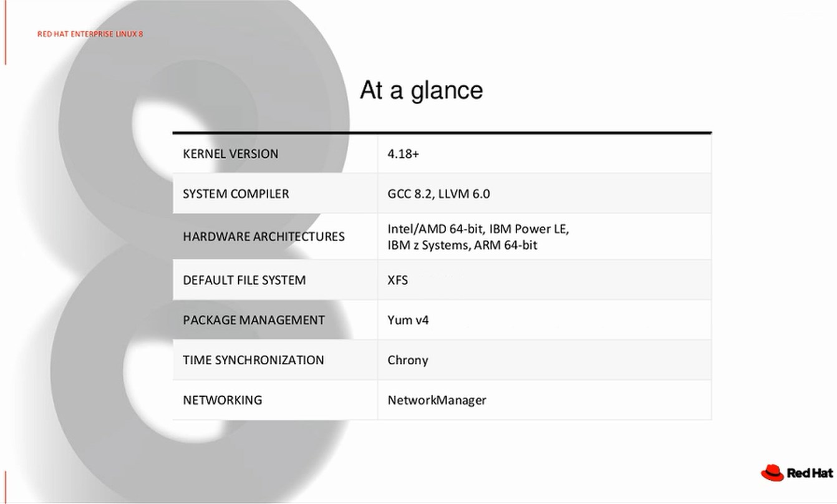Click the Chrony value cell

tap(408, 360)
